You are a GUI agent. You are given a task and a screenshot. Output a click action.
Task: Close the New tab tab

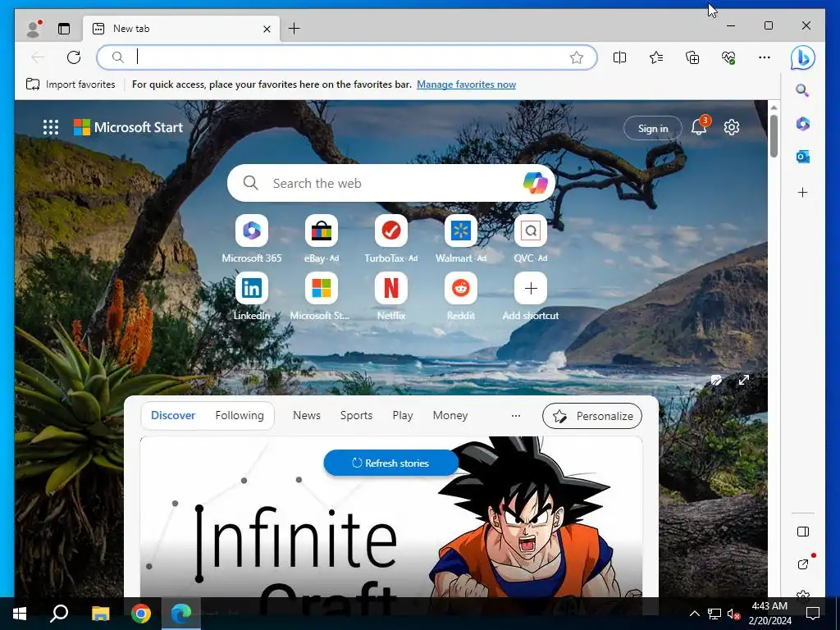pyautogui.click(x=267, y=29)
